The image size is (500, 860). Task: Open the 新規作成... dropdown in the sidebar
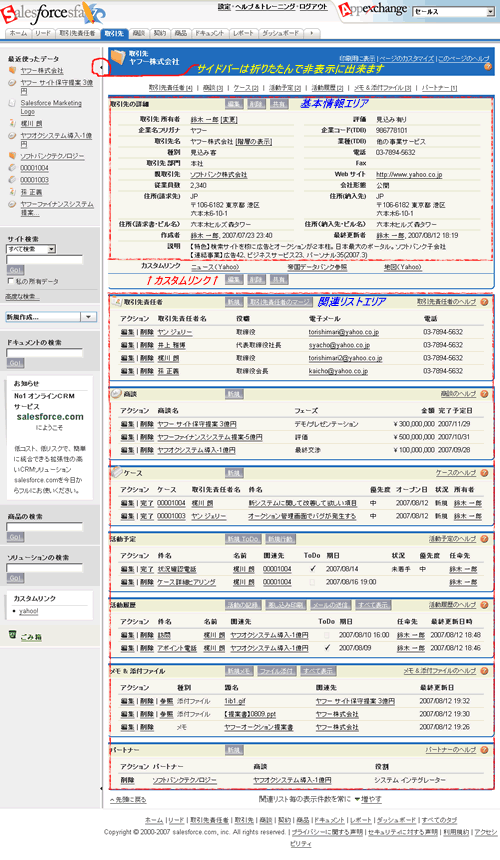[x=51, y=317]
